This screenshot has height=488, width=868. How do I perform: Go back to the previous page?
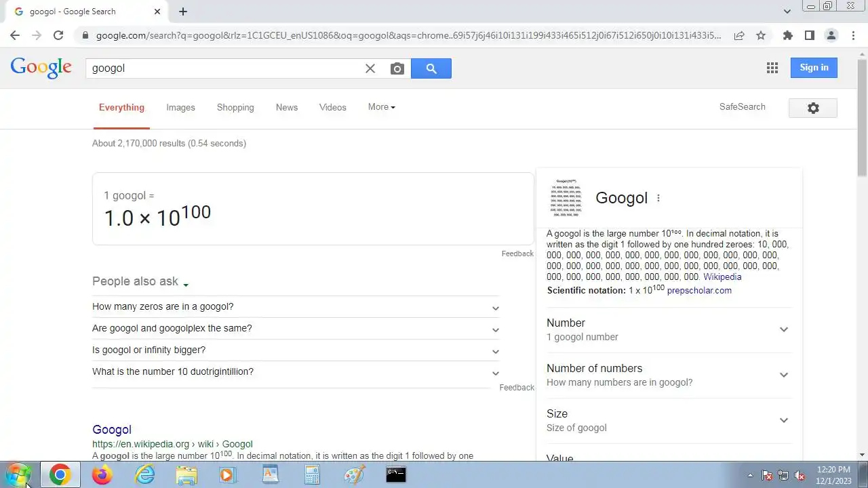pyautogui.click(x=15, y=35)
